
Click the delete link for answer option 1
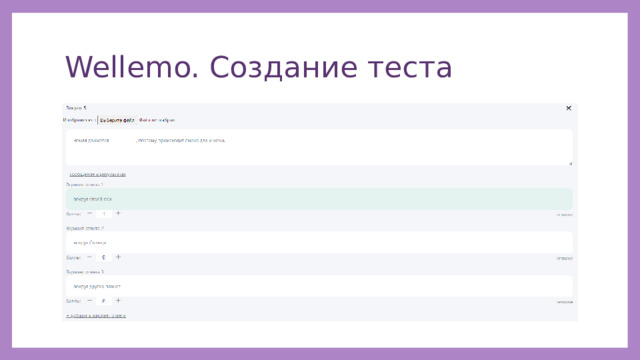coord(564,215)
